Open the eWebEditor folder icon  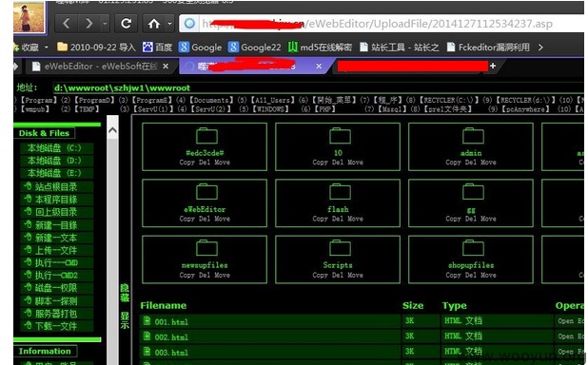[206, 192]
